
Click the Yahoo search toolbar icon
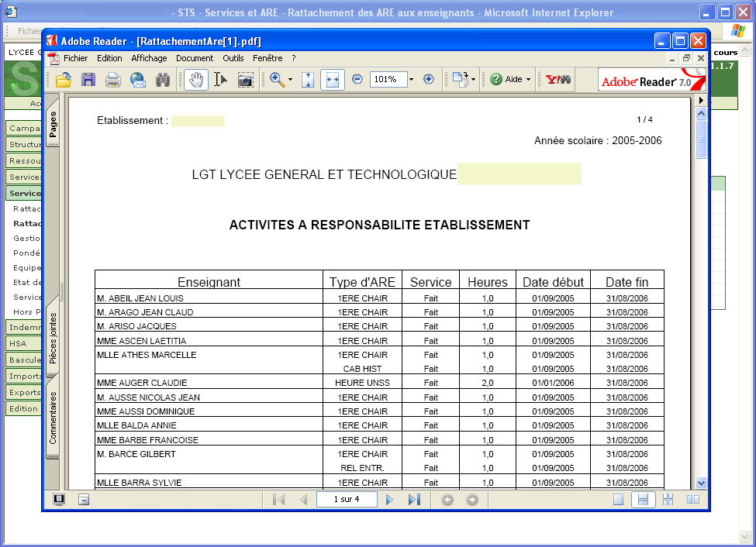pos(558,80)
